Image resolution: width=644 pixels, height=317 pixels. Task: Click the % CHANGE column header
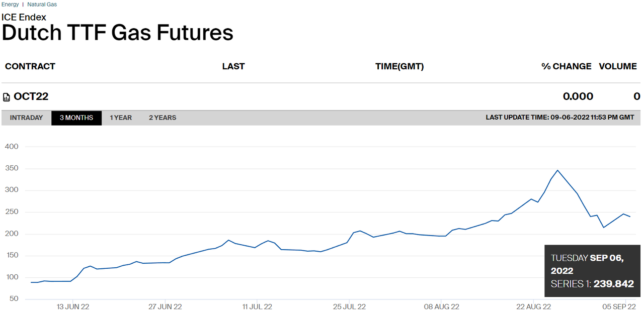point(567,66)
